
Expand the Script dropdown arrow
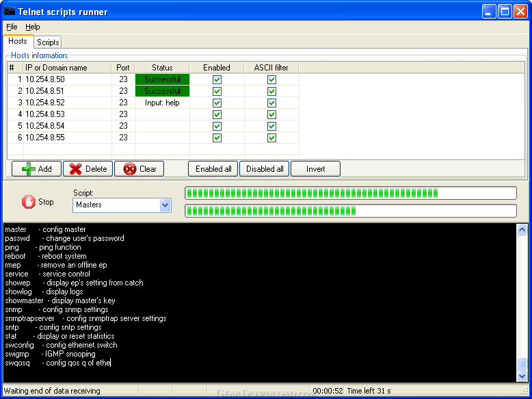tap(165, 205)
